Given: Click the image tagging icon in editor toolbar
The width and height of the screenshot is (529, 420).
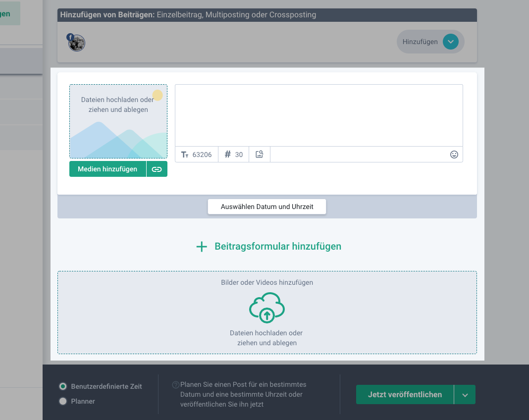Looking at the screenshot, I should pos(259,155).
